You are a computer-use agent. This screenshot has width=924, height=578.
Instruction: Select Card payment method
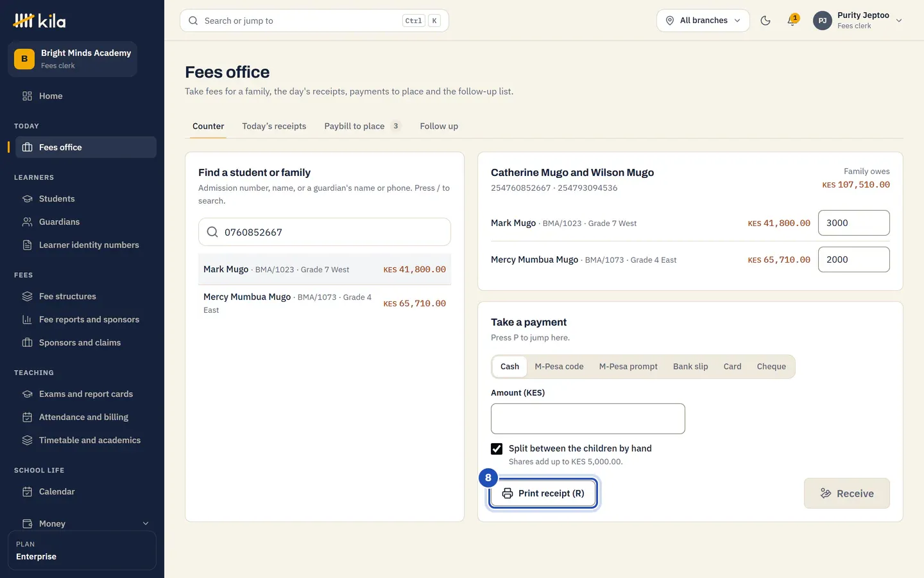[732, 367]
